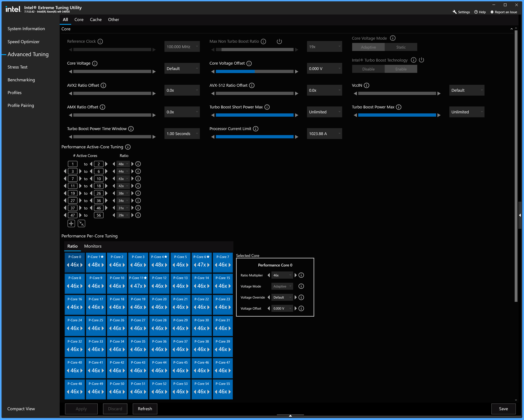Click Voltage Override info icon
Image resolution: width=524 pixels, height=420 pixels.
[301, 297]
